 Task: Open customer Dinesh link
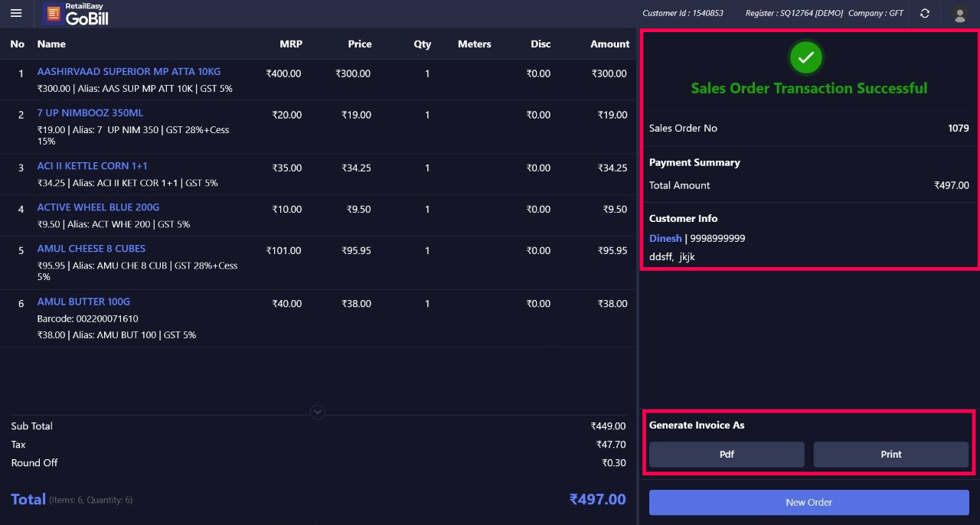coord(665,238)
